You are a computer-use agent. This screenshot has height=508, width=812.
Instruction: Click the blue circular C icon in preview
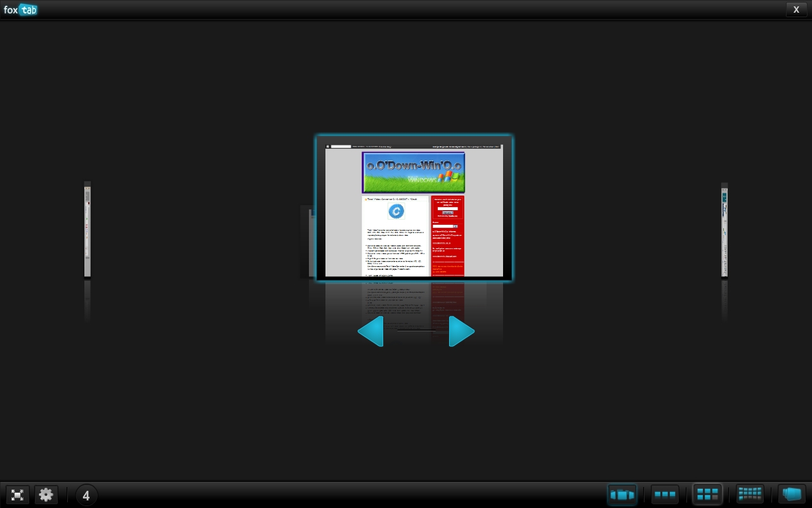396,211
